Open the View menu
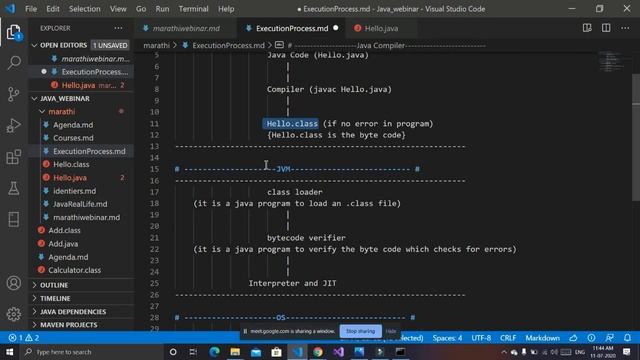 [x=118, y=9]
